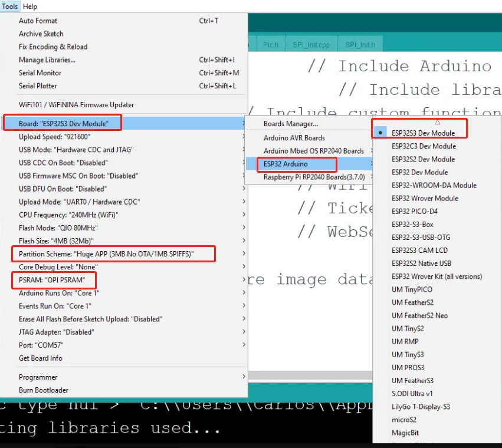Open the Help menu
Image resolution: width=502 pixels, height=448 pixels.
pyautogui.click(x=29, y=6)
